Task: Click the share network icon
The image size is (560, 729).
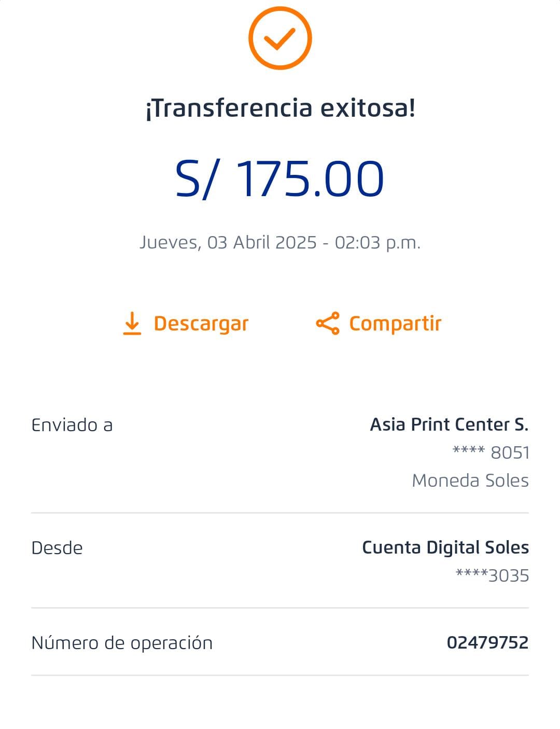Action: pos(328,323)
